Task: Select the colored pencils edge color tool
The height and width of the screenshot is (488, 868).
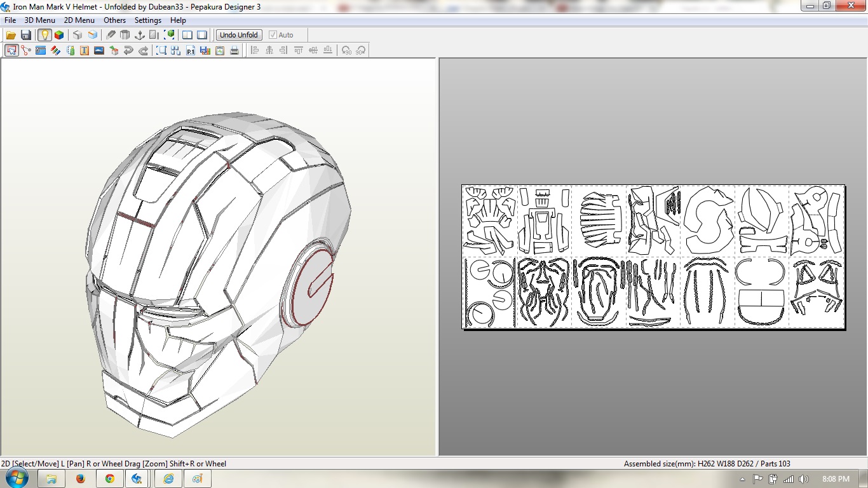Action: [x=55, y=50]
